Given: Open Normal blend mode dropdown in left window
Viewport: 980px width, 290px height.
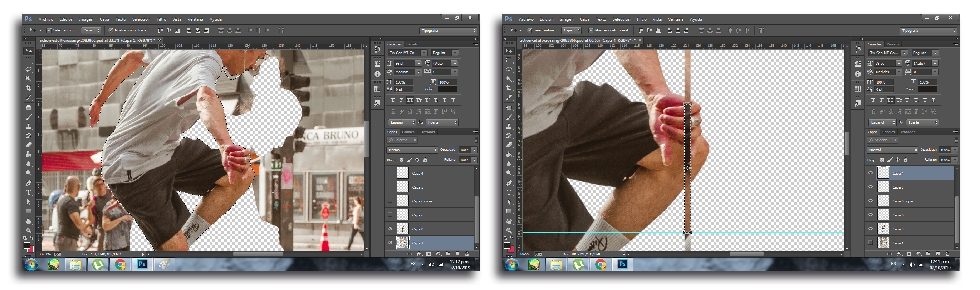Looking at the screenshot, I should [x=412, y=150].
